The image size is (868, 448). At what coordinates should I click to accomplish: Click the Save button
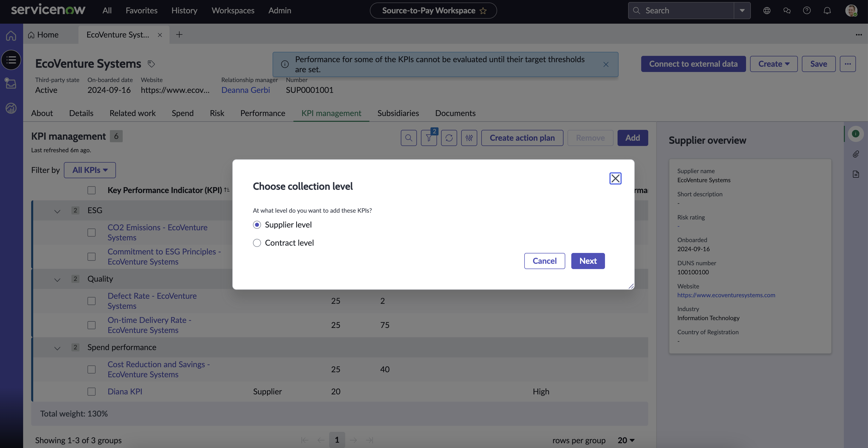click(x=818, y=64)
